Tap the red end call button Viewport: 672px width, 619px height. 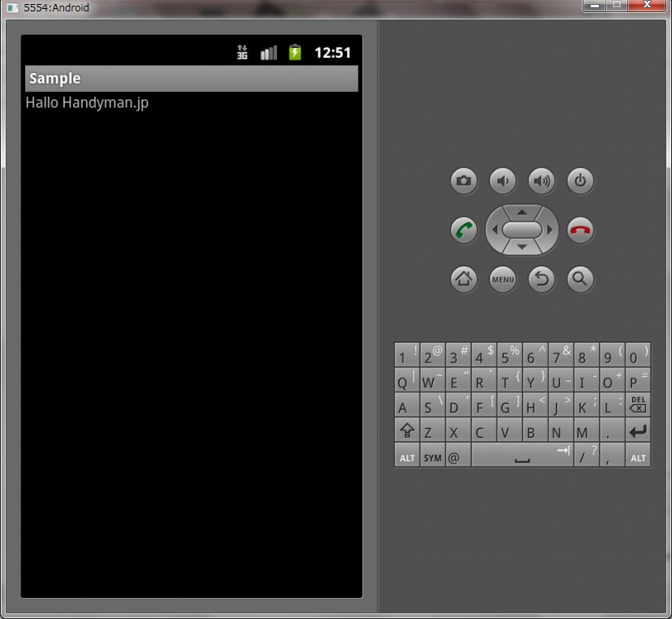[580, 230]
